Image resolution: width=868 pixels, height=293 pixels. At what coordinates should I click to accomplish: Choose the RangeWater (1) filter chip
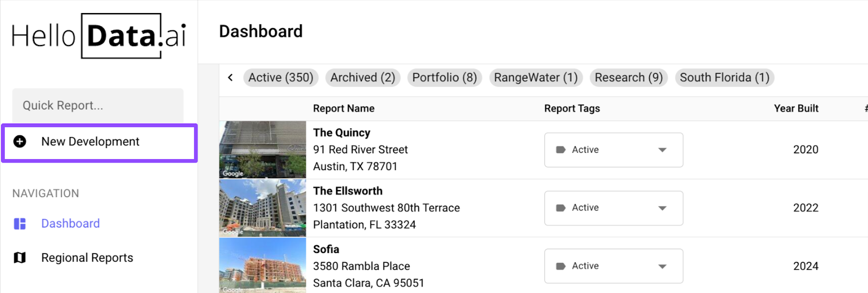click(536, 77)
